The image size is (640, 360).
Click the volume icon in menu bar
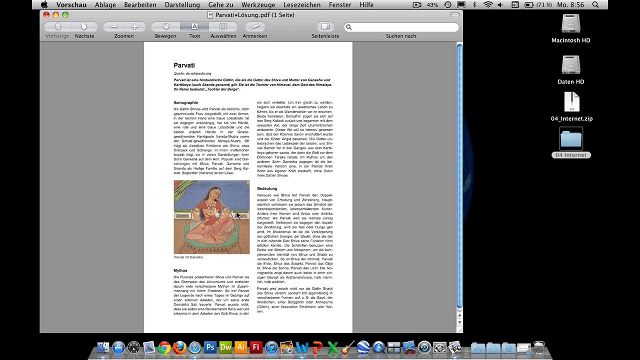(x=501, y=5)
